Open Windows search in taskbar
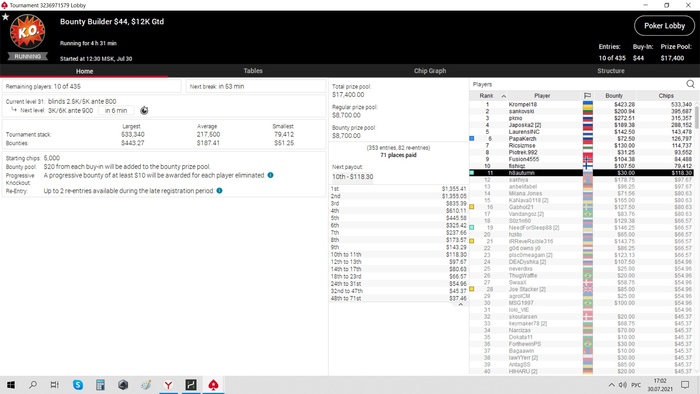 pyautogui.click(x=33, y=385)
